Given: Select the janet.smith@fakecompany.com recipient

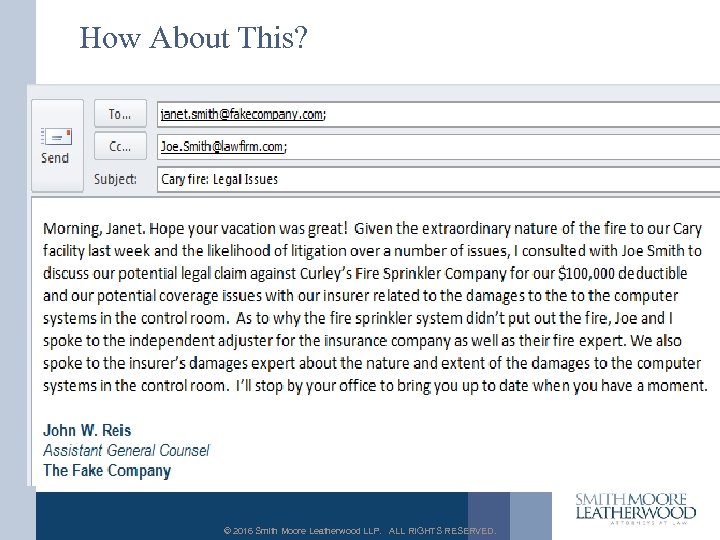Looking at the screenshot, I should 241,114.
